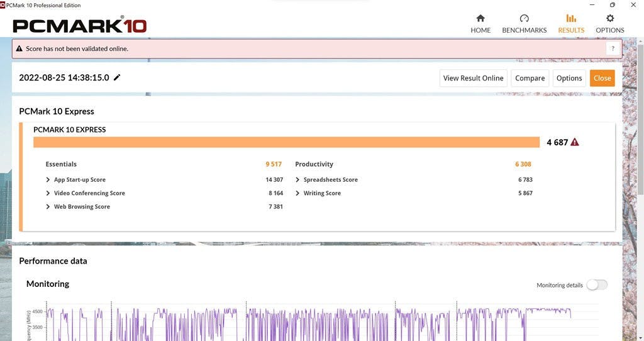Screen dimensions: 644x341
Task: Click the Spreadsheets value 6 783
Action: pos(525,179)
